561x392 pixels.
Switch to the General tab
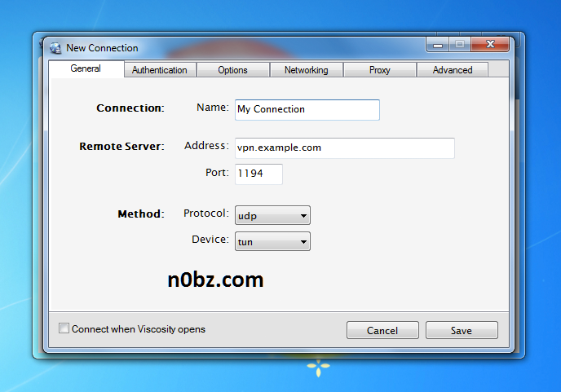86,68
